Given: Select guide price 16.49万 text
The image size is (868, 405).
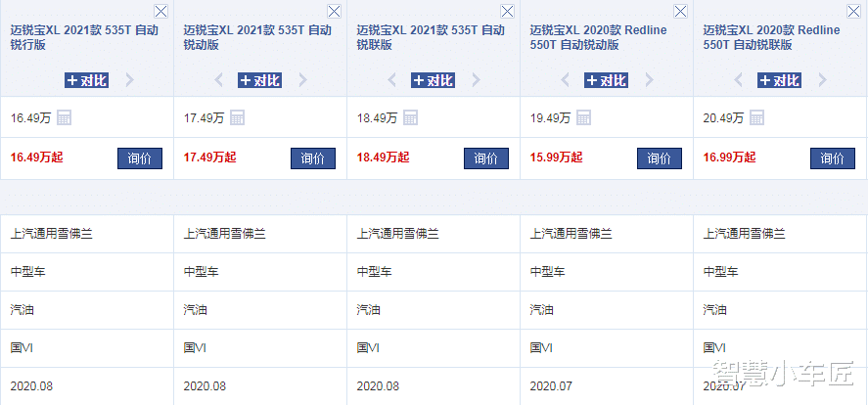Looking at the screenshot, I should click(30, 117).
